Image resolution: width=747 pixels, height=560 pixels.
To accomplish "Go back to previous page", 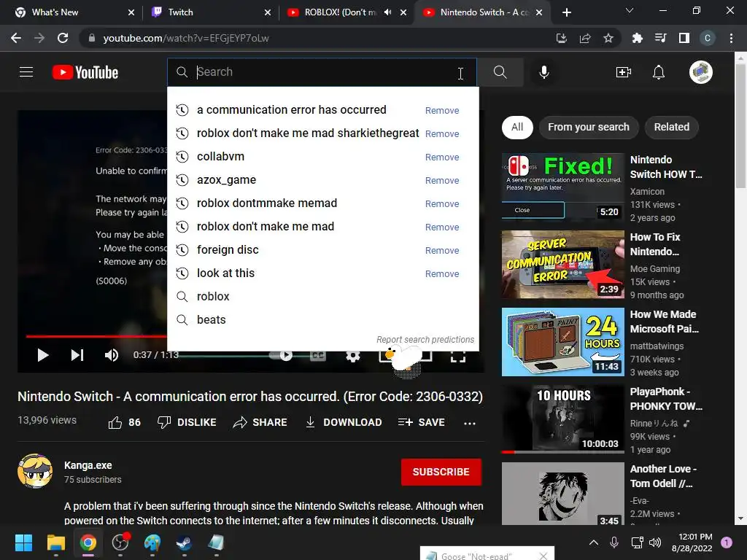I will point(16,38).
